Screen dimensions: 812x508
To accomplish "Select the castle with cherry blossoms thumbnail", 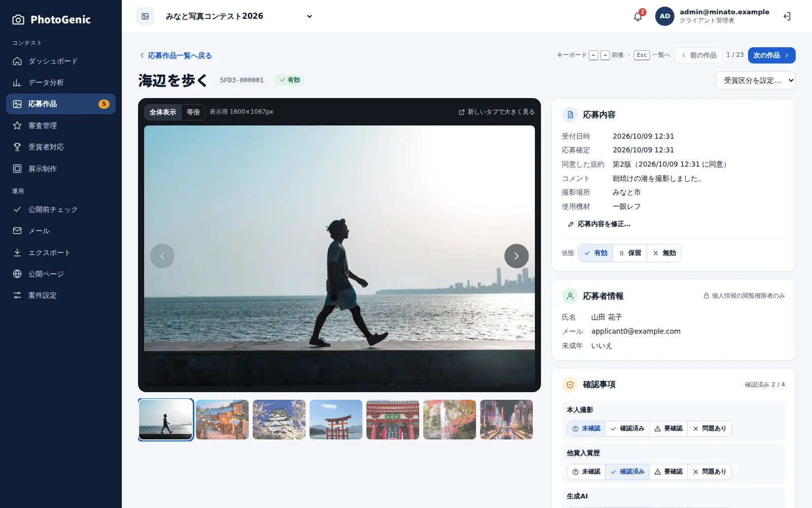I will click(x=279, y=420).
